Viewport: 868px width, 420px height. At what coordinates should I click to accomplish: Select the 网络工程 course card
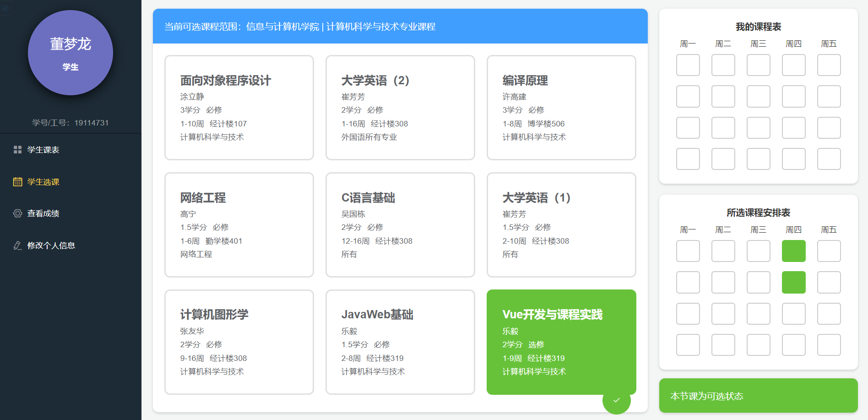tap(239, 225)
